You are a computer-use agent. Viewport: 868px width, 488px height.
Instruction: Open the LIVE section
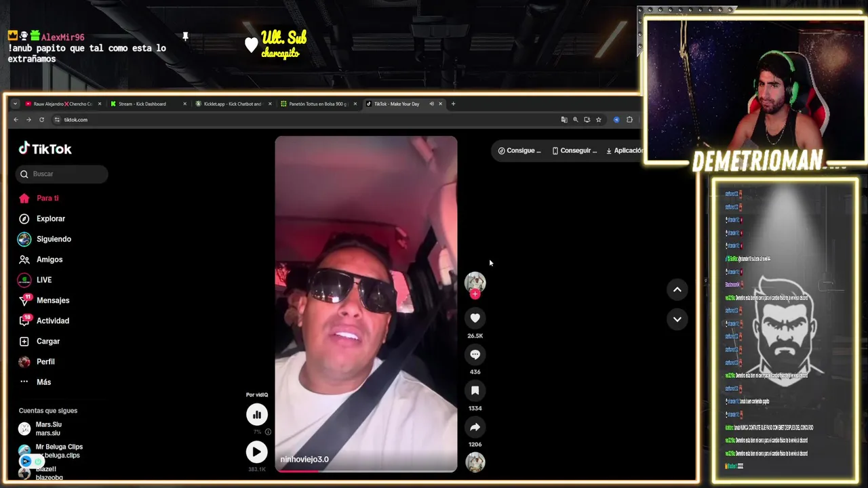[44, 279]
